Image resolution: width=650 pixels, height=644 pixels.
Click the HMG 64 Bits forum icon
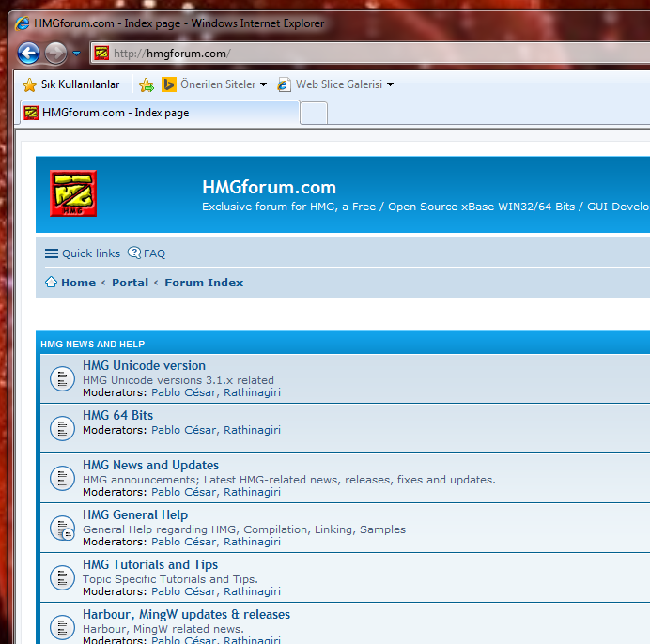pos(62,429)
